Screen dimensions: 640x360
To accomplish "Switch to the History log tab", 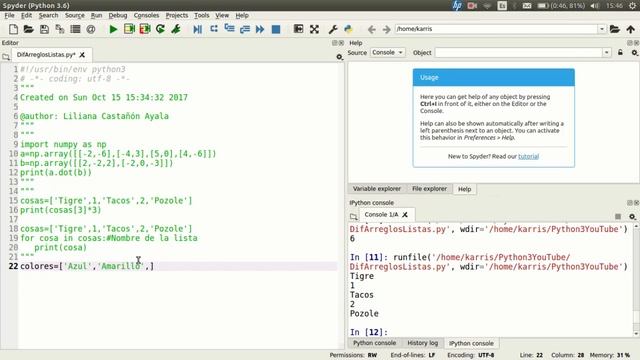I will (422, 343).
